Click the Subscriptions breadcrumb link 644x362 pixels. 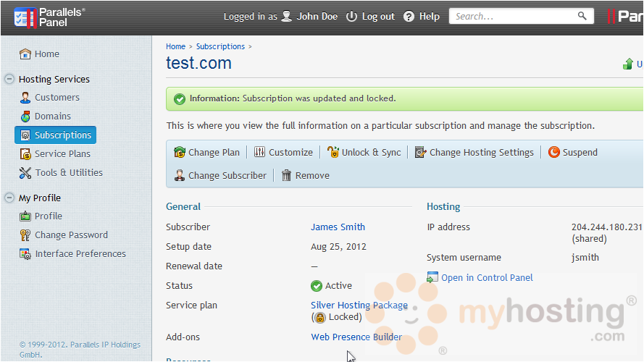[x=220, y=46]
